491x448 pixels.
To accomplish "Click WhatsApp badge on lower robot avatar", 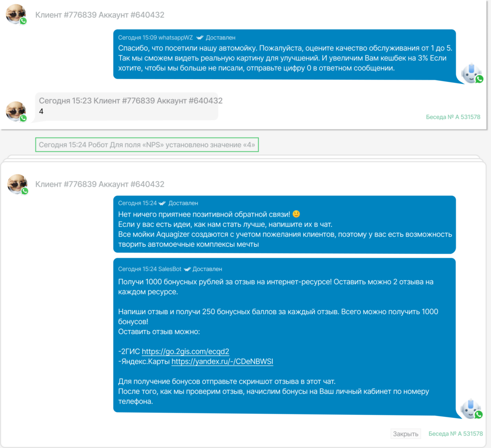I will [x=479, y=414].
